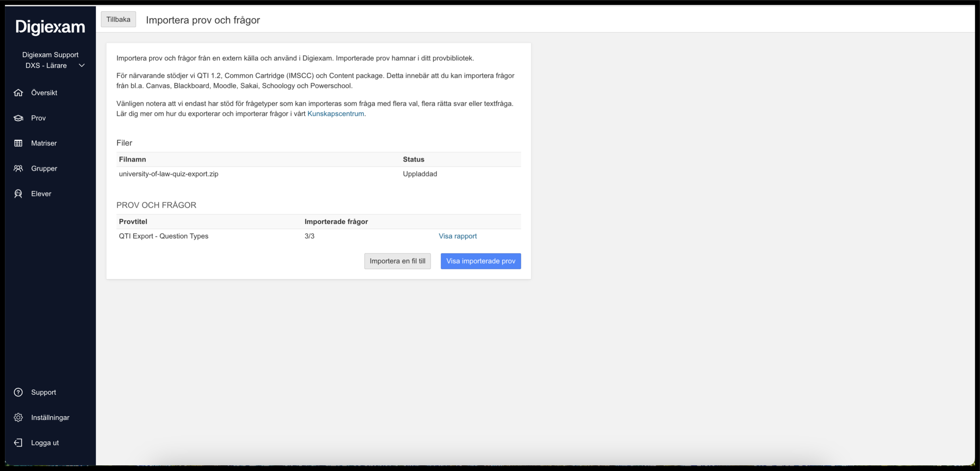
Task: Click the Prov graduation cap icon
Action: click(x=18, y=118)
